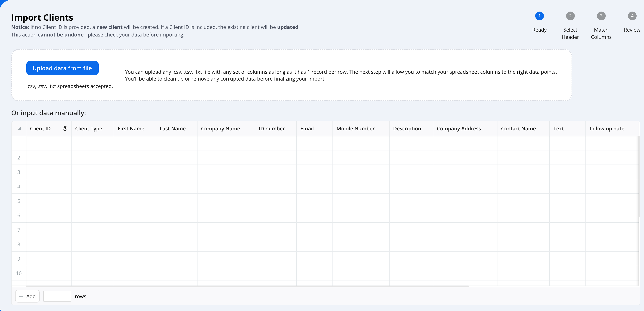Click the Company Name cell in row 5
644x311 pixels.
[226, 201]
